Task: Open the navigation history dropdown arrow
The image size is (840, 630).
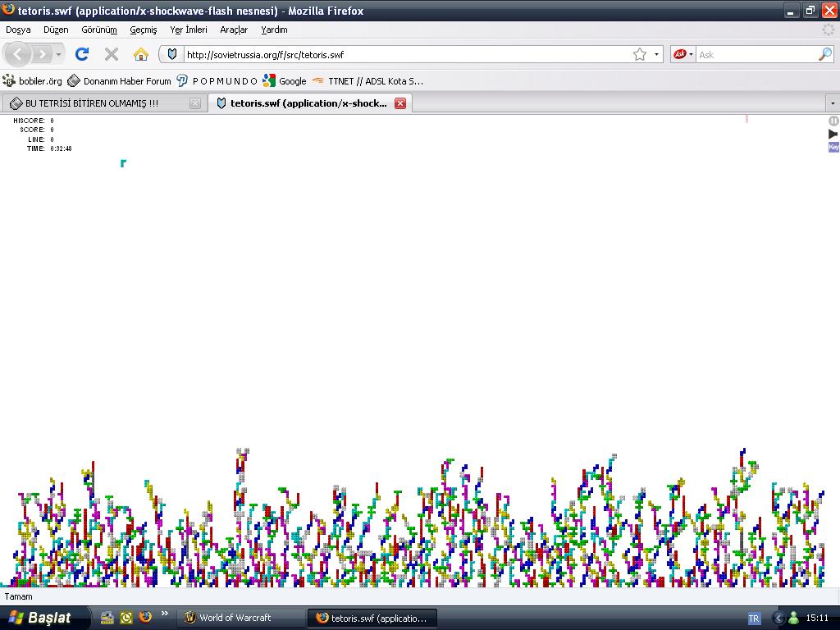Action: 58,55
